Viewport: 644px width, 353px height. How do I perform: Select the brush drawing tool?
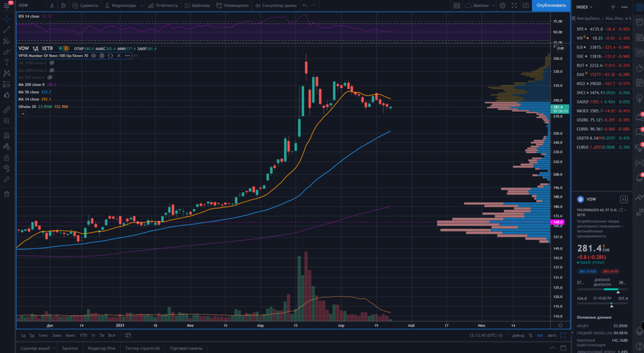(7, 52)
